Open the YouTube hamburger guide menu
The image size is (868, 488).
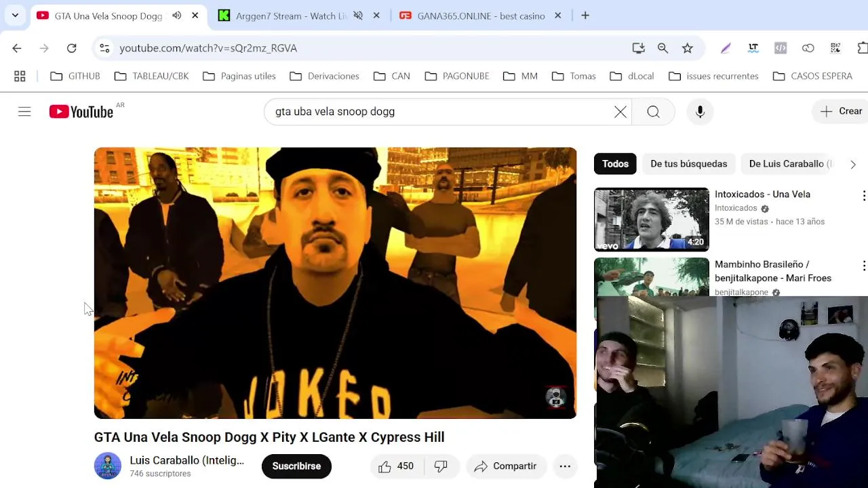24,112
